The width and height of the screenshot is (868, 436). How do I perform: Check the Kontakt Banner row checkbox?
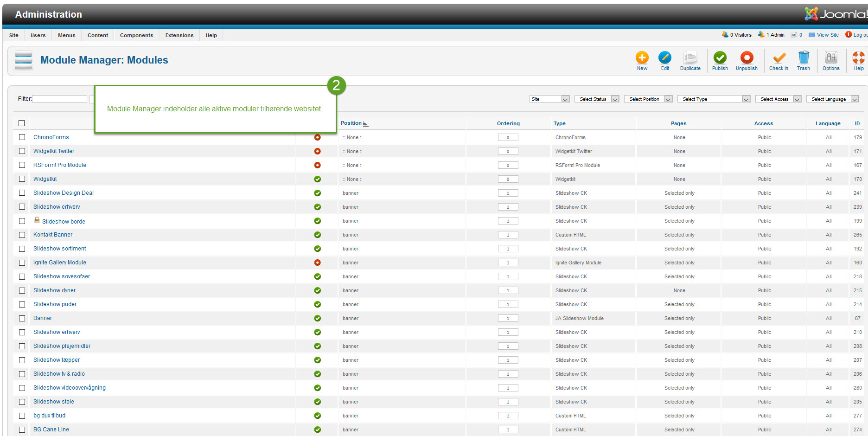[x=22, y=235]
